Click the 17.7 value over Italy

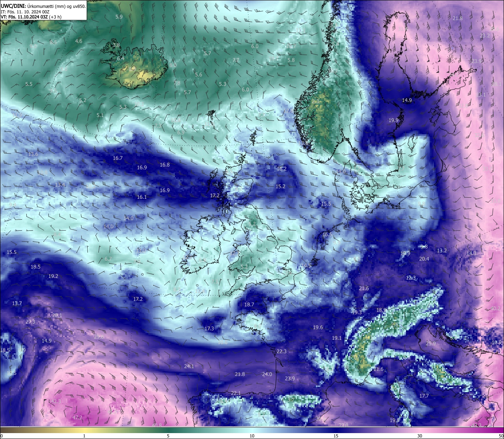click(x=424, y=396)
